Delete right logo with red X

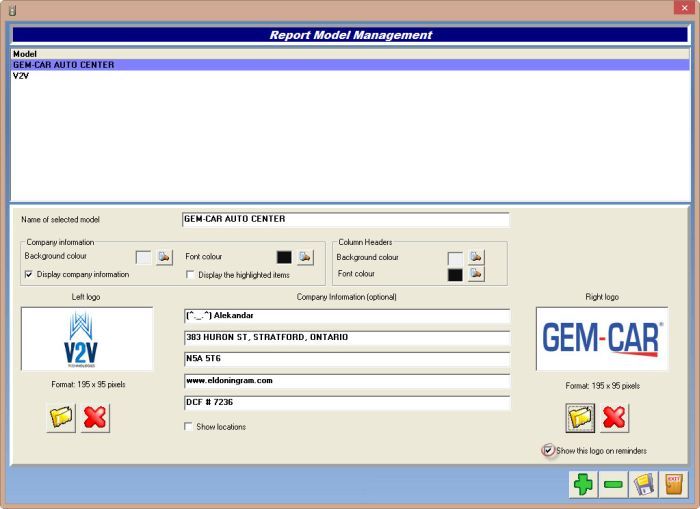[614, 418]
